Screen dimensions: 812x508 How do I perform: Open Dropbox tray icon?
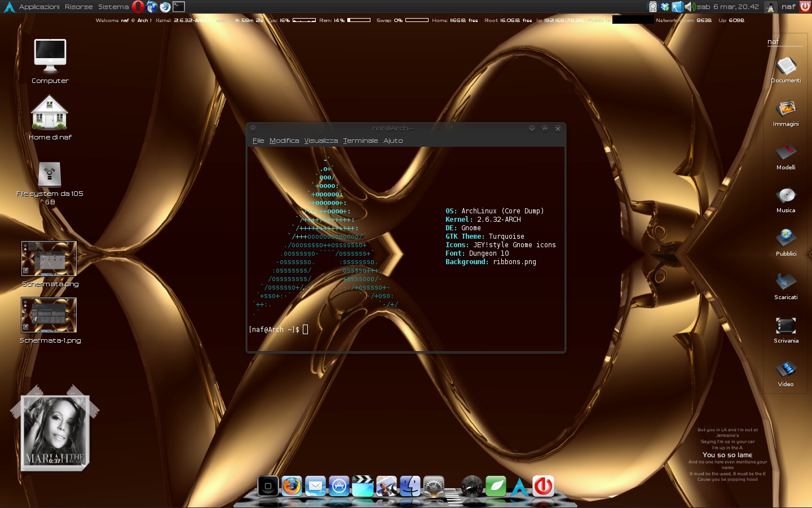pos(665,7)
